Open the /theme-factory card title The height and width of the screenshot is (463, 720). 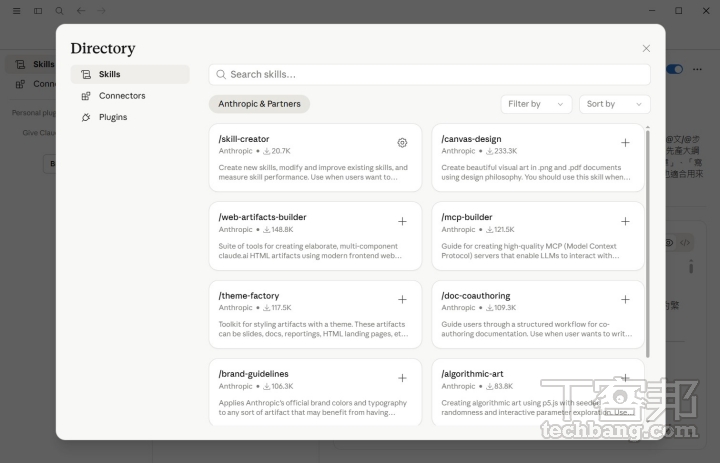(249, 296)
